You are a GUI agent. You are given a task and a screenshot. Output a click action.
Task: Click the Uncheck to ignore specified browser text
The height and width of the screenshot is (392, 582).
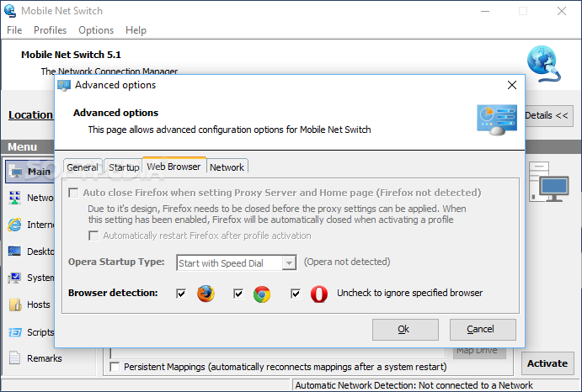[x=410, y=293]
